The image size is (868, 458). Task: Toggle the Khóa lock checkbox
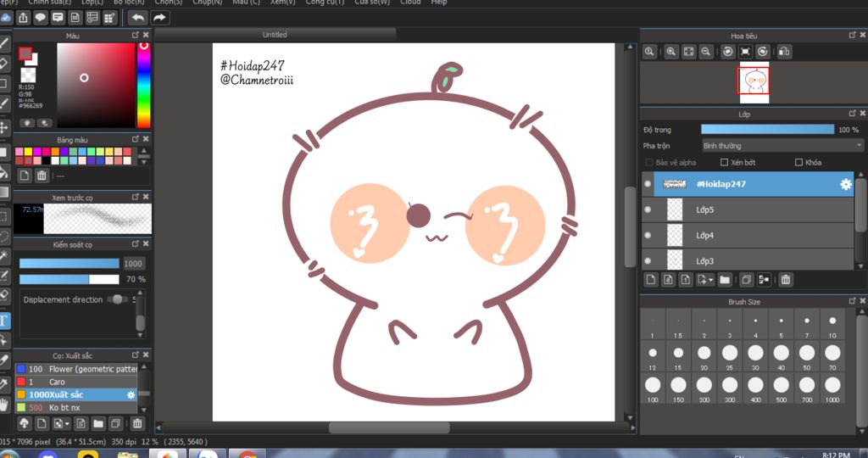798,162
